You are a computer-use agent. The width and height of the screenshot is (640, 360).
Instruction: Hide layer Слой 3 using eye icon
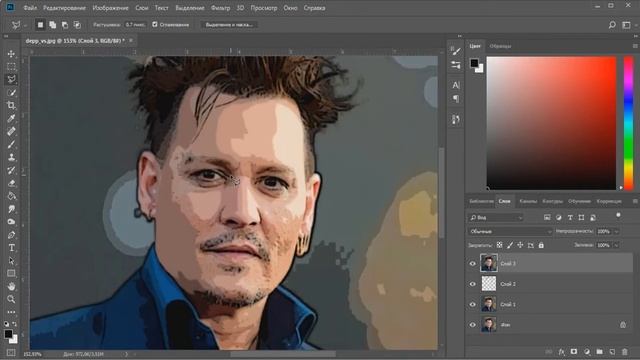click(473, 264)
